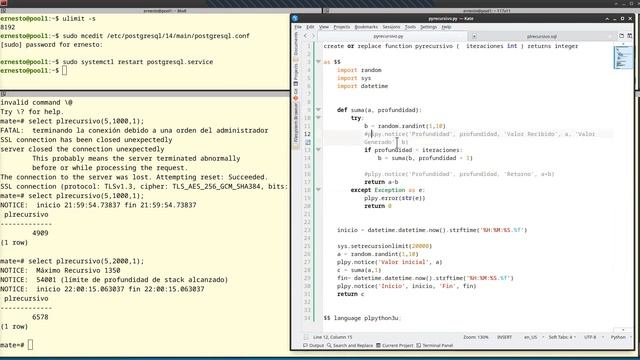Click the status bar icon left of Line 12
The width and height of the screenshot is (640, 360).
[306, 337]
